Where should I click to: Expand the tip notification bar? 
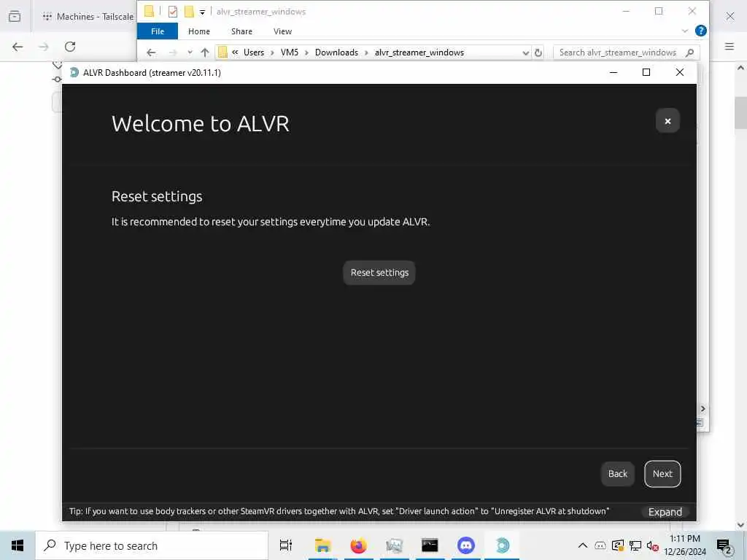coord(665,512)
